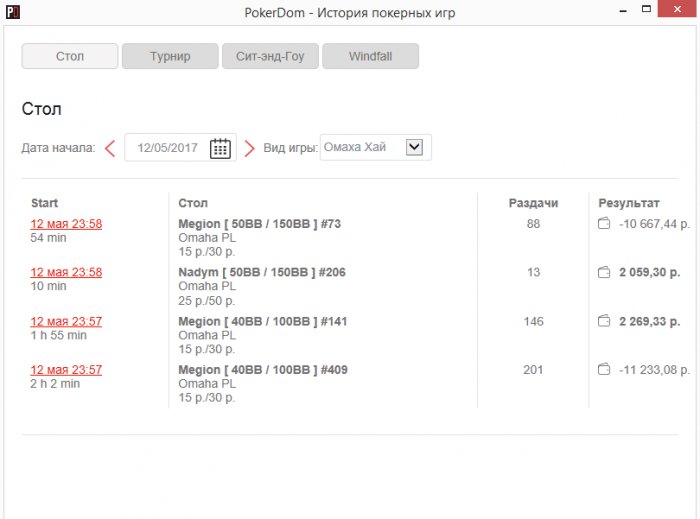Viewport: 700px width, 519px height.
Task: Click wallet icon for Nadym #206 result
Action: tap(604, 272)
